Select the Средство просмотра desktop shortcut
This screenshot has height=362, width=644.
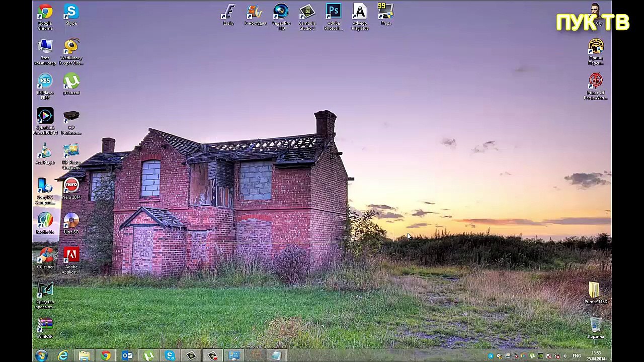(x=45, y=296)
